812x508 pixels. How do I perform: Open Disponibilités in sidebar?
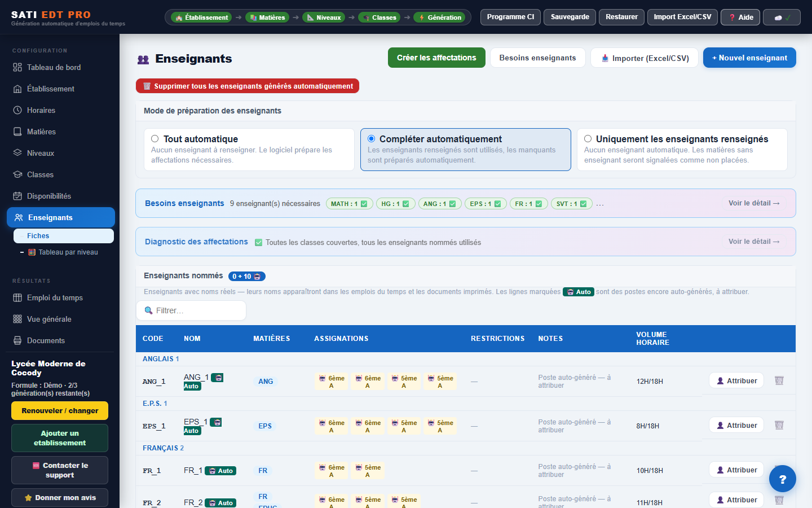pyautogui.click(x=60, y=196)
